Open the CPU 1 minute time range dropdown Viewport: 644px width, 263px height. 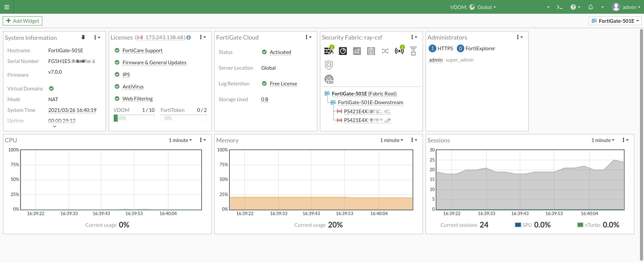tap(180, 140)
